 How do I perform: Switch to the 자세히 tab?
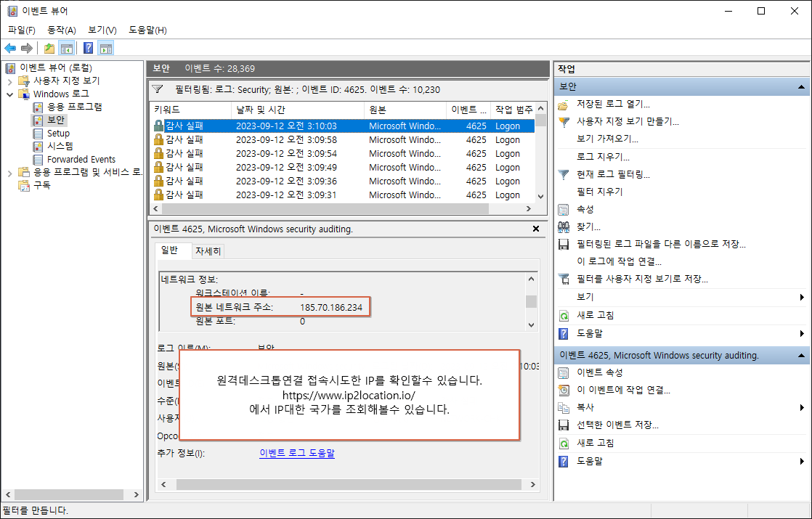point(208,251)
